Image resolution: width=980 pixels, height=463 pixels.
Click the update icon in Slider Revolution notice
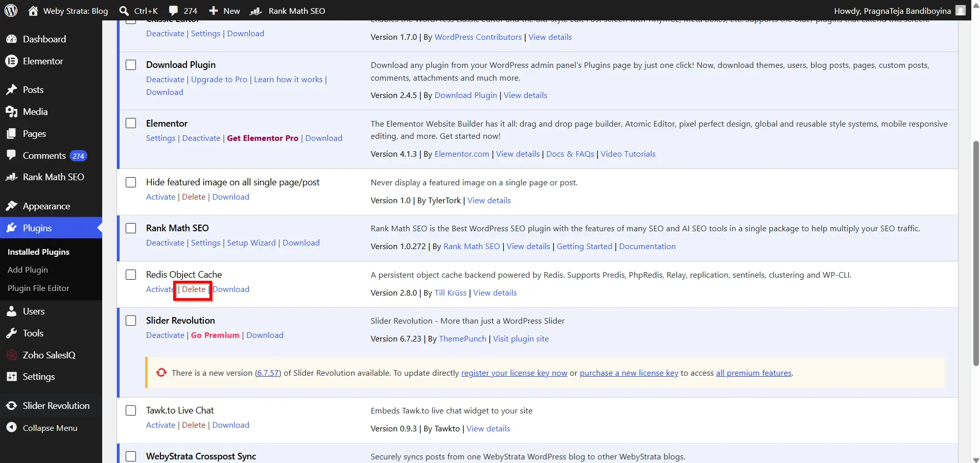pyautogui.click(x=161, y=373)
